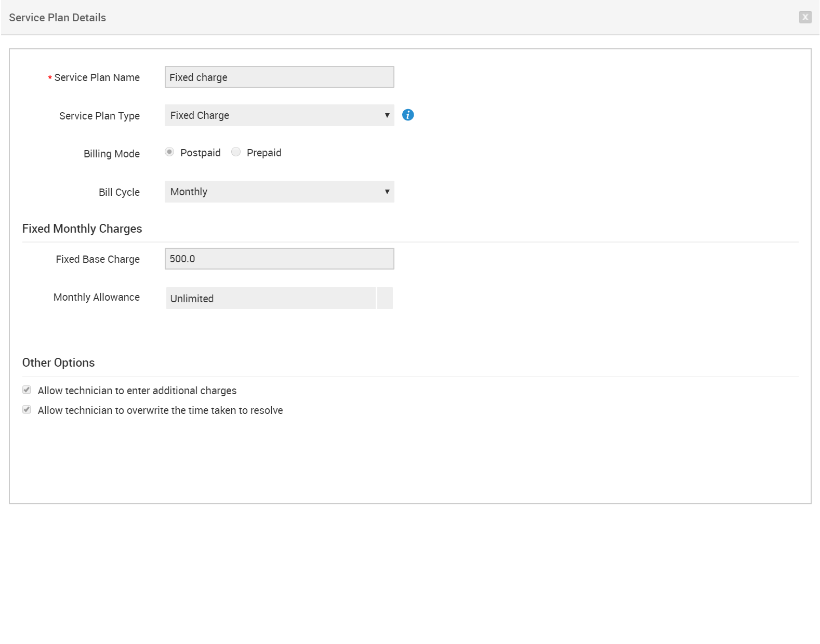Click the Monthly Allowance Unlimited field

(x=270, y=298)
